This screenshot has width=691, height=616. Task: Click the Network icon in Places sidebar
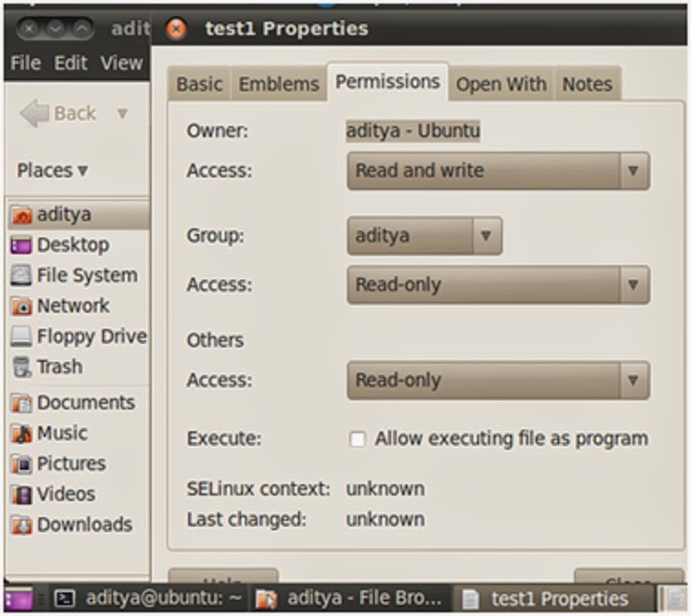click(21, 306)
